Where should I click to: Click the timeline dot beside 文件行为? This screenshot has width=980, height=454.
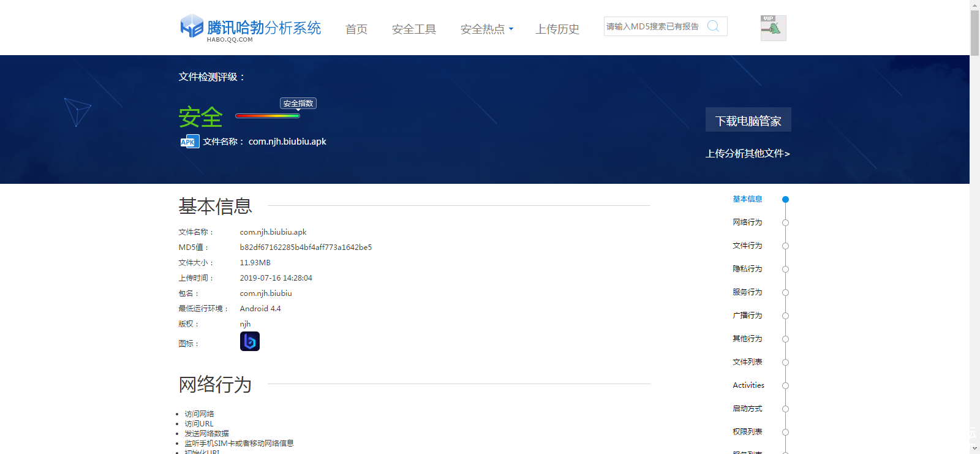(785, 246)
